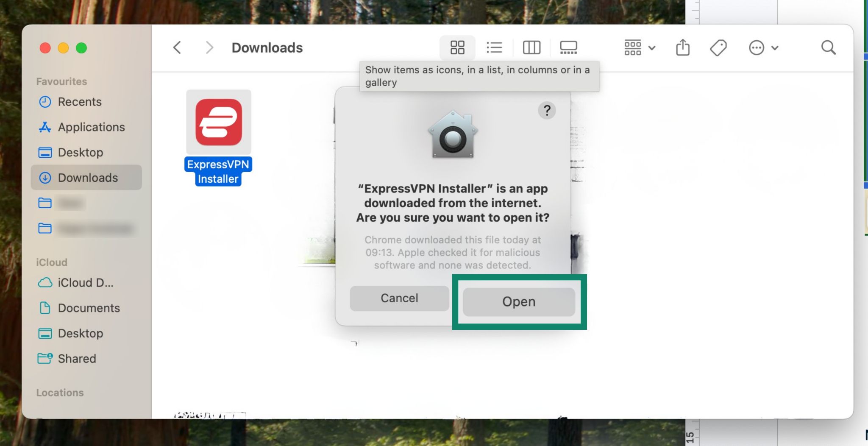Open iCloud Drive in sidebar
868x446 pixels.
tap(85, 283)
